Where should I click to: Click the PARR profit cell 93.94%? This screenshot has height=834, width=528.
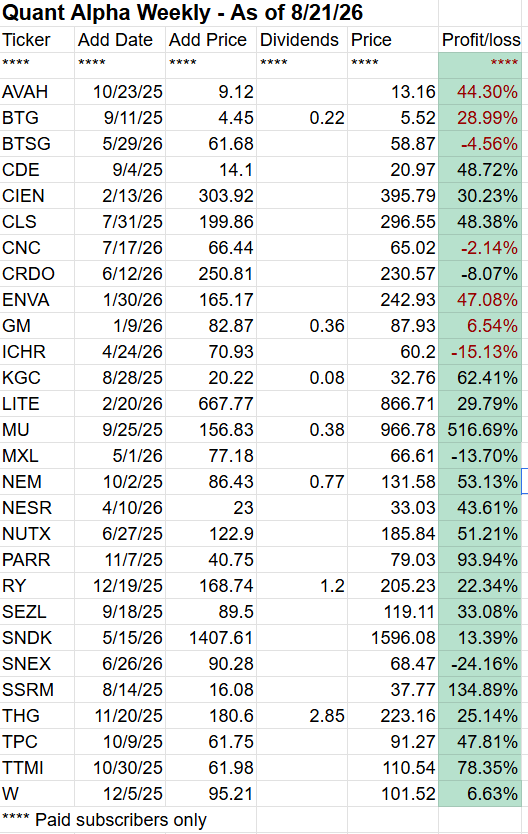pyautogui.click(x=480, y=560)
